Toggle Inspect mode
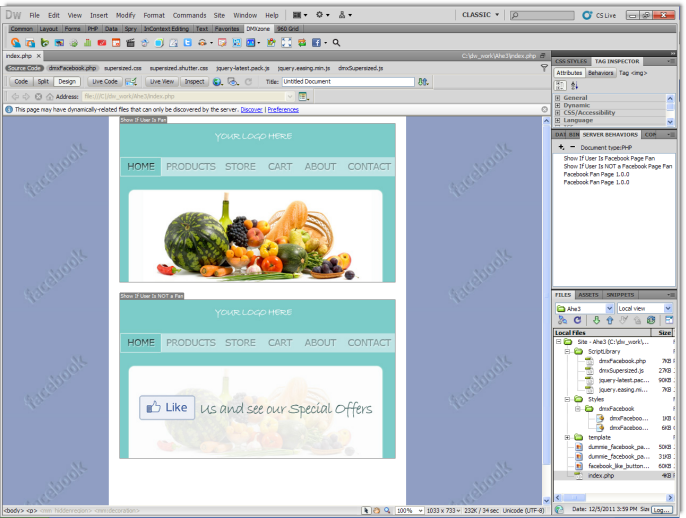Viewport: 686px width, 518px height. coord(194,81)
